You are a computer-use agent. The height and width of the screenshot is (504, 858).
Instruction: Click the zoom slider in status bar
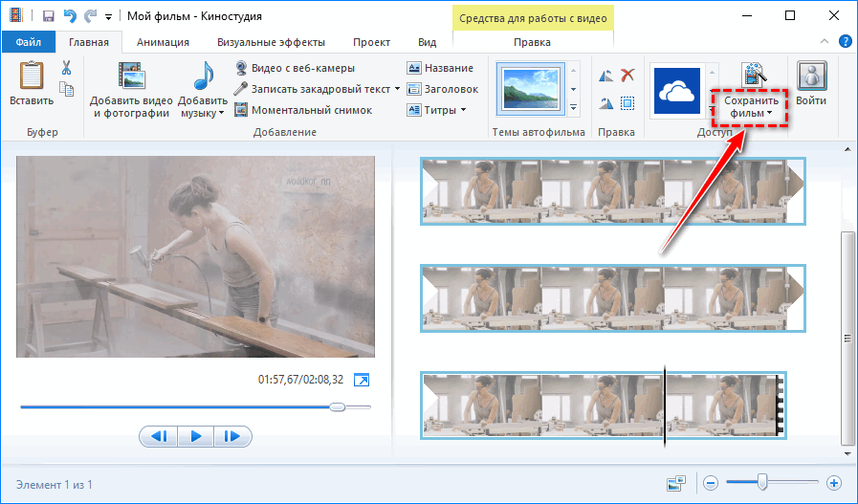(762, 484)
